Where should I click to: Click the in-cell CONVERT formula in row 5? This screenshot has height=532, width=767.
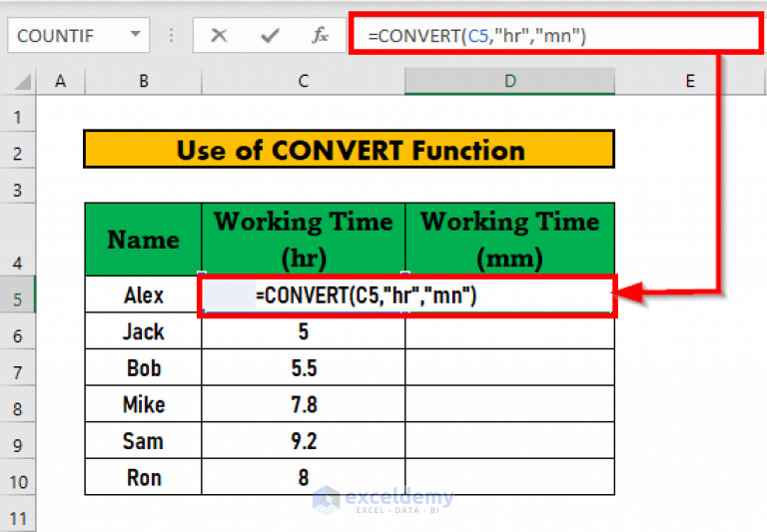[366, 295]
